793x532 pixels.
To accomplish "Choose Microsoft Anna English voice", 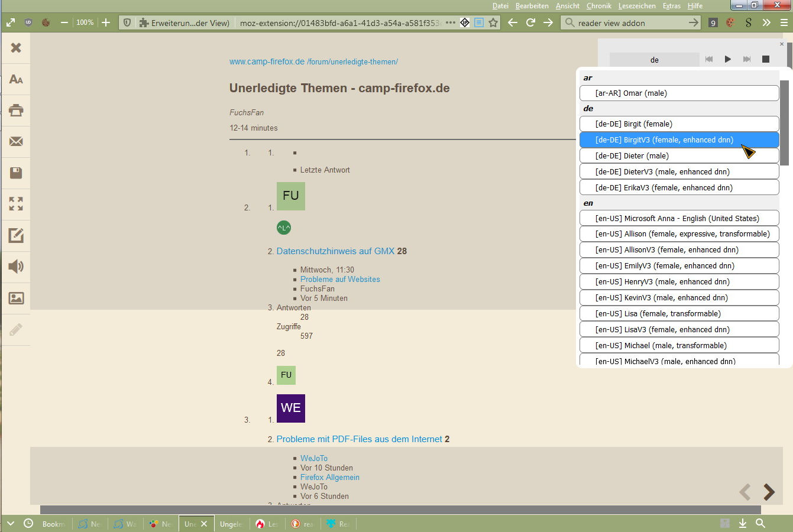I will [x=679, y=218].
